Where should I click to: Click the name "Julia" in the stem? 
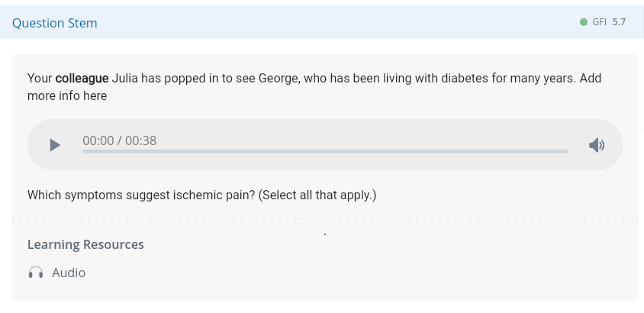click(x=125, y=78)
